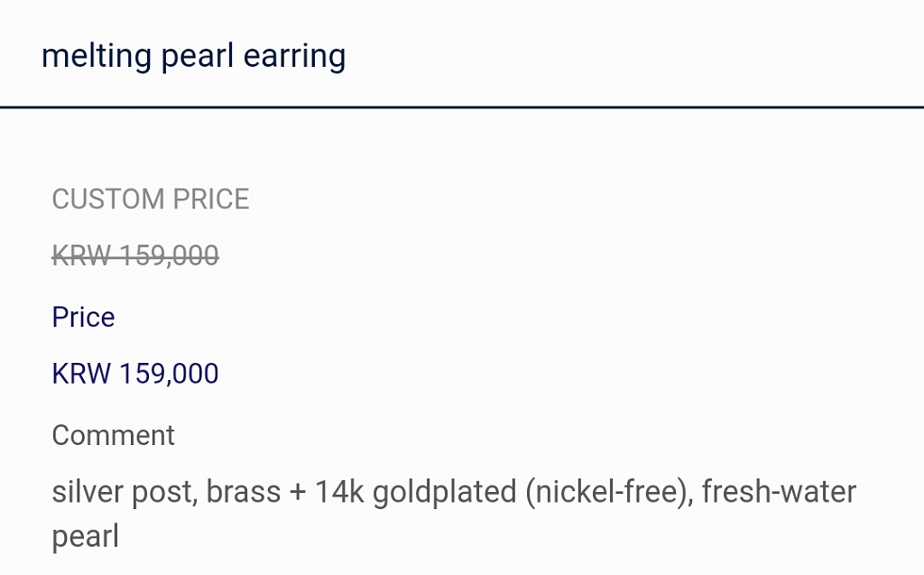Select the blue KRW 159,000 price value

(135, 373)
